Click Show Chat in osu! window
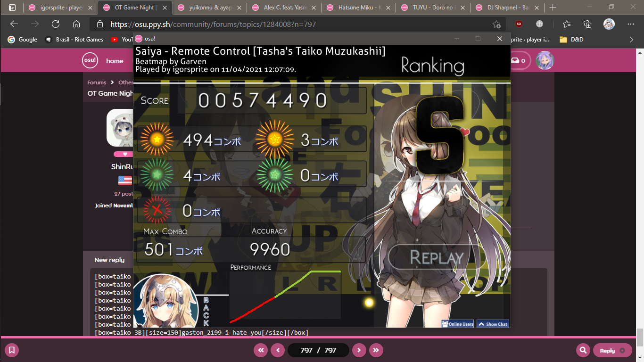This screenshot has height=362, width=644. (493, 324)
